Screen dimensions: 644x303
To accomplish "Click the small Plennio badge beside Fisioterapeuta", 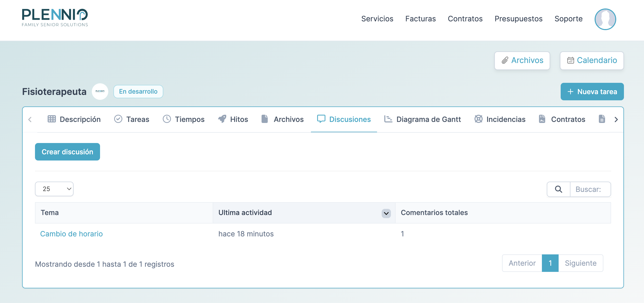I will 100,91.
